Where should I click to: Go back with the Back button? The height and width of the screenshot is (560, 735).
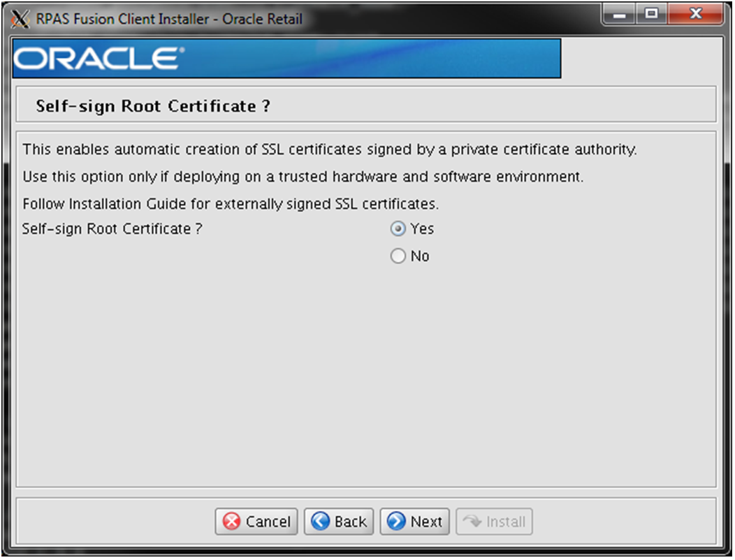pyautogui.click(x=339, y=521)
